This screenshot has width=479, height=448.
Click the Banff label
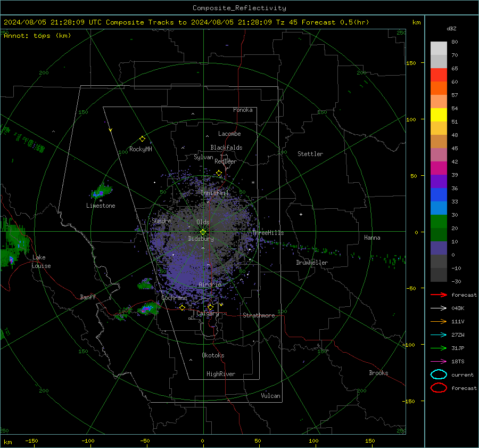(88, 297)
